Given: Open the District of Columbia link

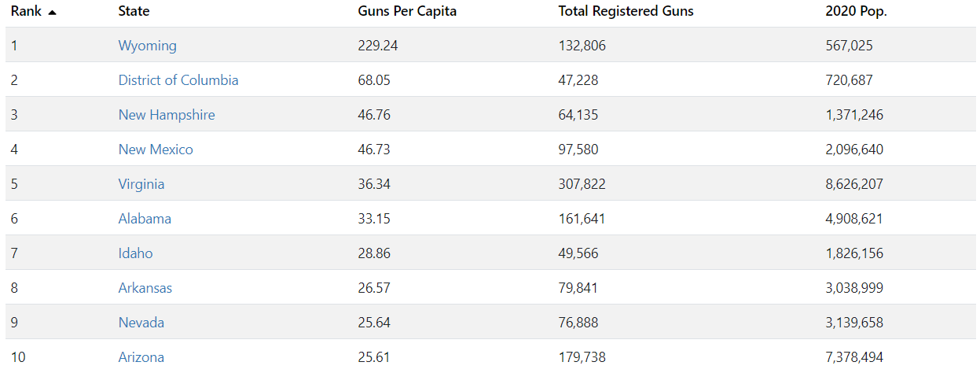Looking at the screenshot, I should (178, 80).
